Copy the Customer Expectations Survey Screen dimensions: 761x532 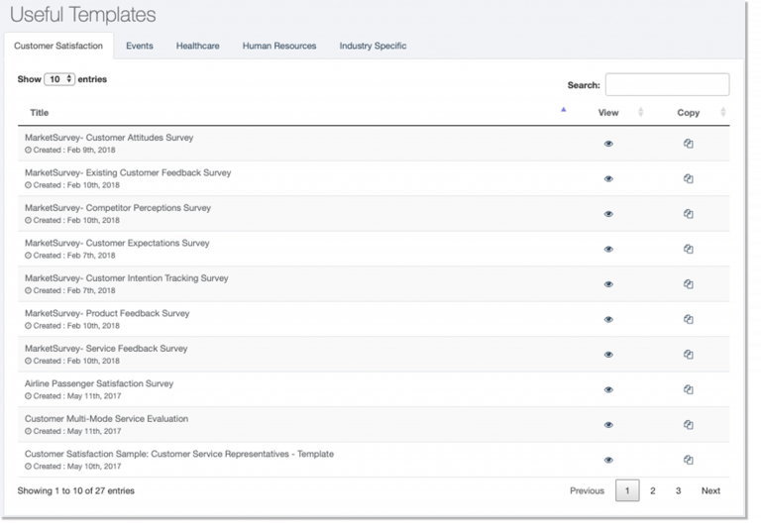689,249
